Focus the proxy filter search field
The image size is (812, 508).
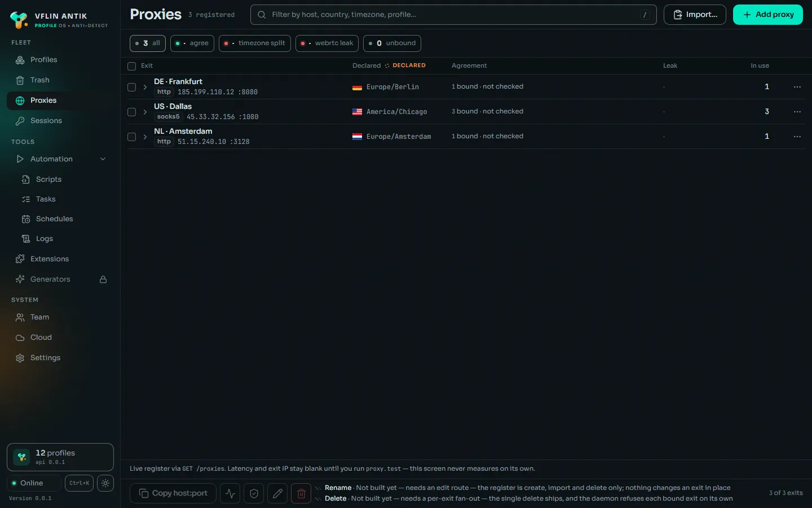pos(453,15)
